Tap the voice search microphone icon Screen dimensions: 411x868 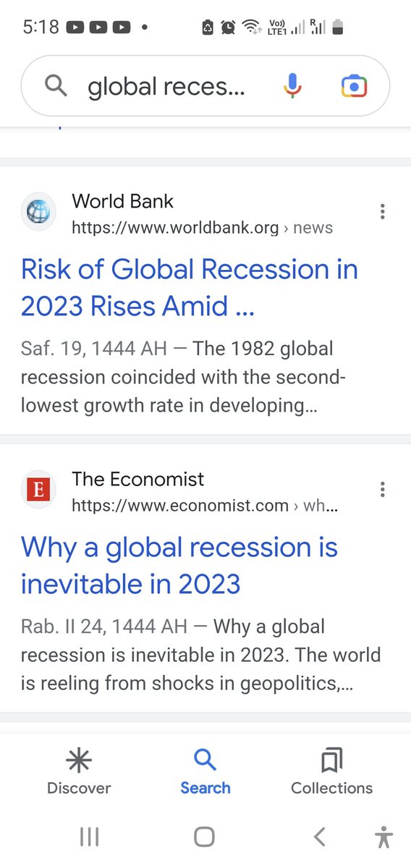tap(292, 87)
